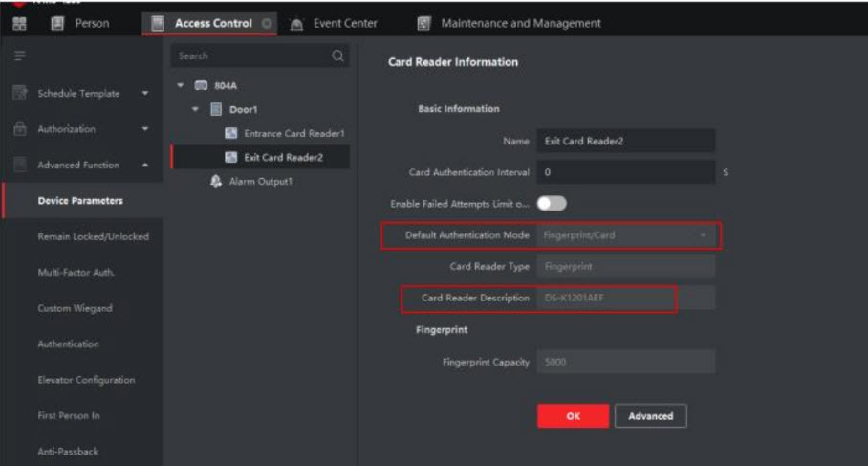Click the Authorization lock icon

click(17, 129)
